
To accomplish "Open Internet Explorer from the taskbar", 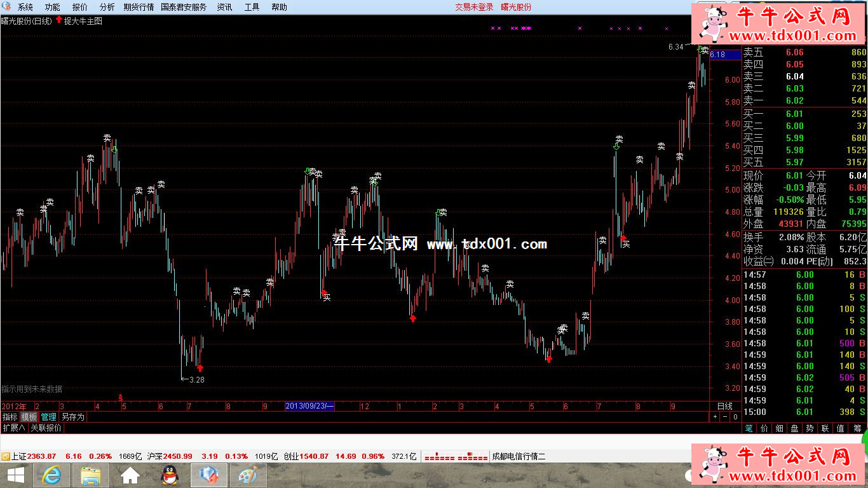I will click(51, 475).
